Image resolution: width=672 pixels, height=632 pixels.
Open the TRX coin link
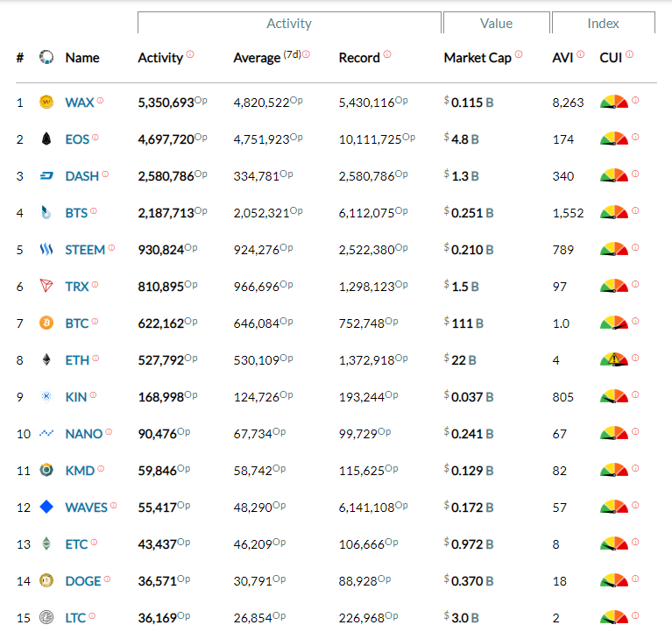click(x=77, y=287)
